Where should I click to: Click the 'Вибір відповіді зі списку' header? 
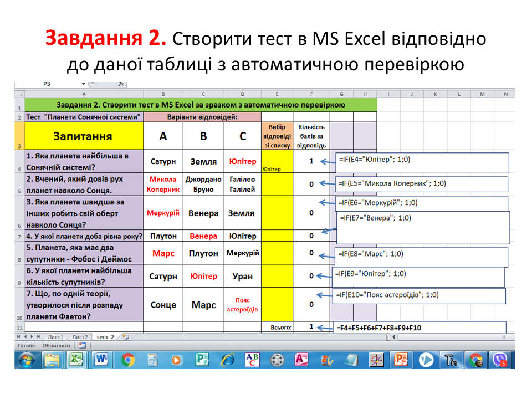(x=277, y=136)
